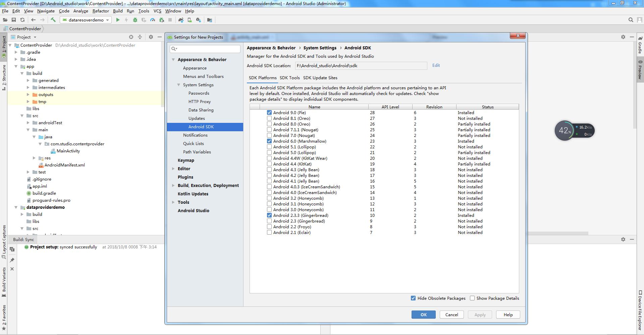Viewport: 644px width, 335px height.
Task: Click the Open file toolbar icon
Action: pyautogui.click(x=5, y=20)
